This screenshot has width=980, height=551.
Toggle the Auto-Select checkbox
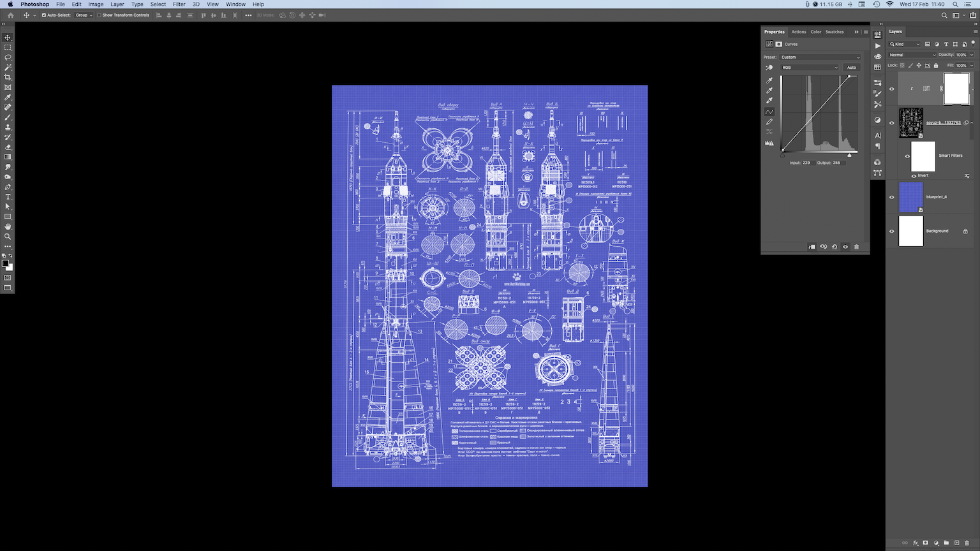coord(44,15)
